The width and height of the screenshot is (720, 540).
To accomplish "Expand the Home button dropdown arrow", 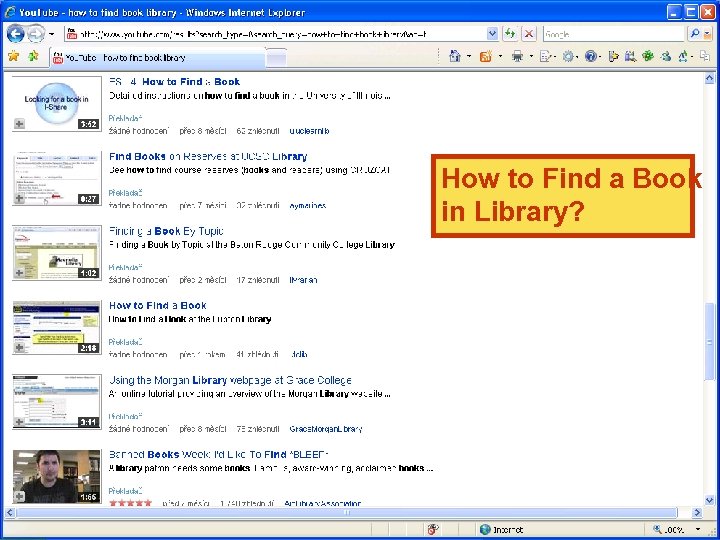I will point(469,57).
